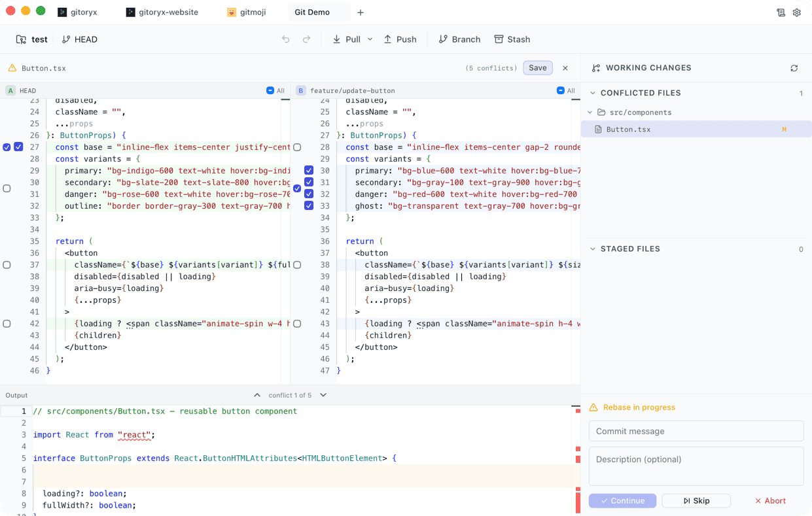Close the Button.tsx conflict editor

[x=565, y=68]
